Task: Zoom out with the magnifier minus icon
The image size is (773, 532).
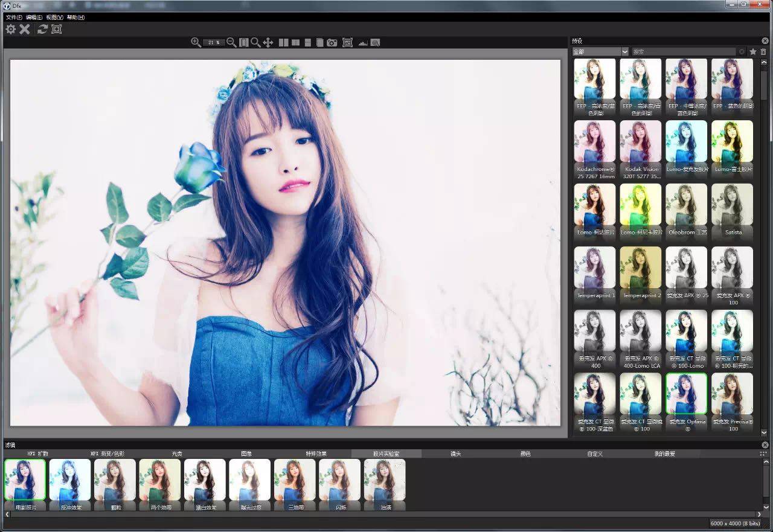Action: [x=231, y=42]
